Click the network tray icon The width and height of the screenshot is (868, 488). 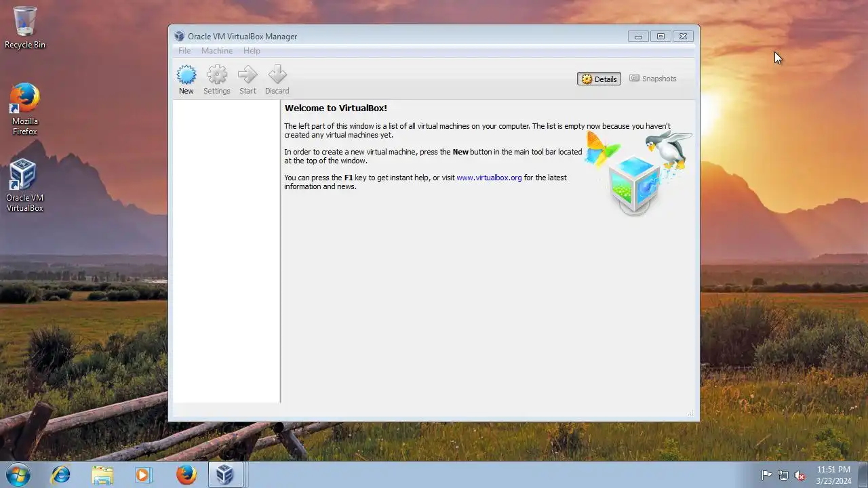(x=783, y=475)
